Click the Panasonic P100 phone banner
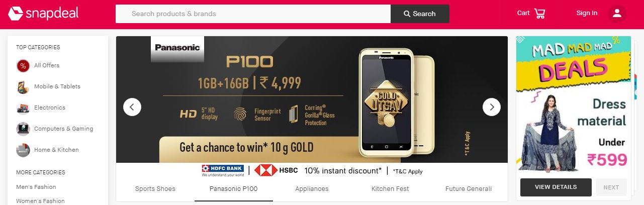Screen dimensions: 644x205 click(x=312, y=99)
